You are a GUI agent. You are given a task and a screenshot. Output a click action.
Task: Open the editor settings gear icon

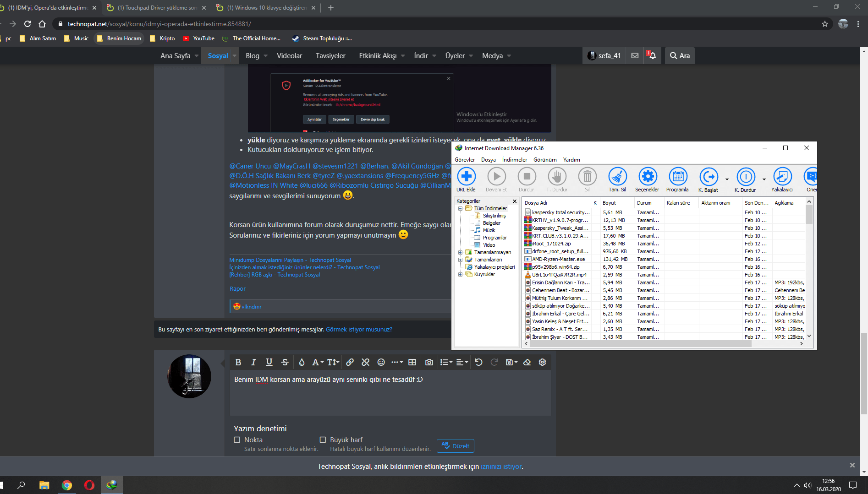[543, 362]
